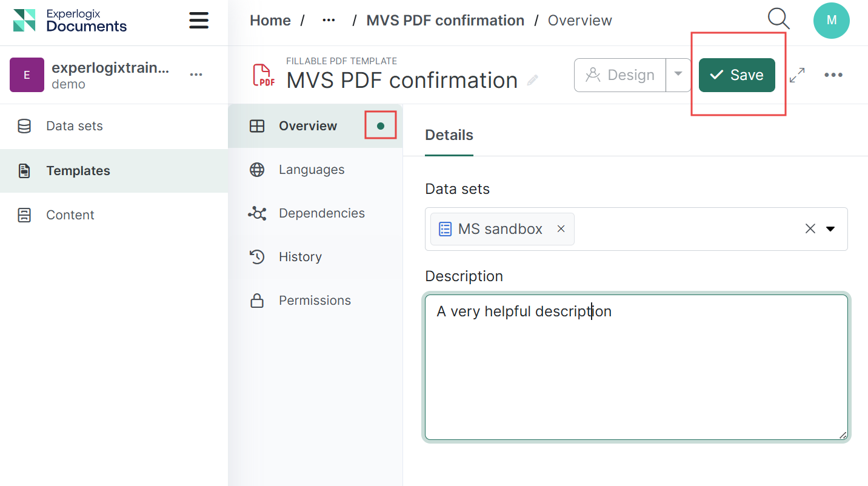Open the hamburger navigation menu
868x486 pixels.
click(x=199, y=21)
